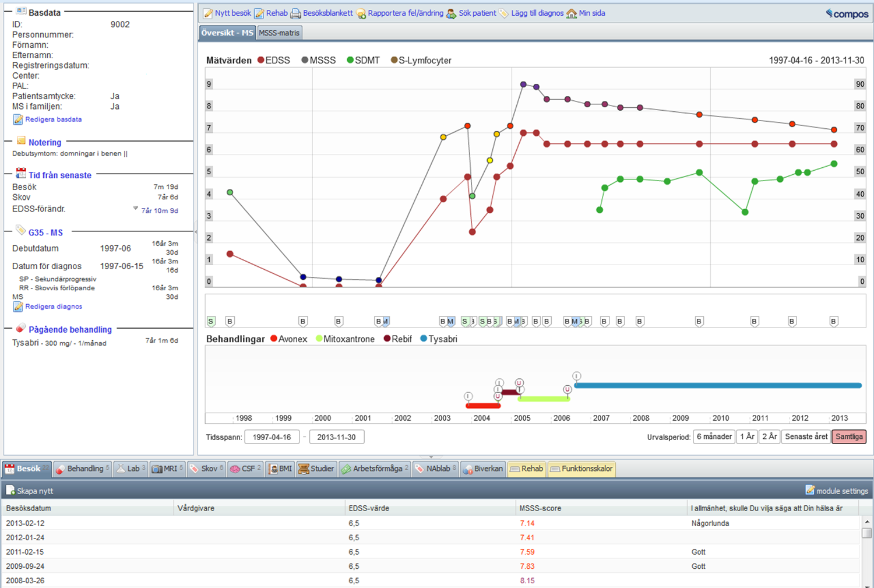Collapse lower panel with splitter arrow
This screenshot has width=874, height=588.
coord(431,457)
